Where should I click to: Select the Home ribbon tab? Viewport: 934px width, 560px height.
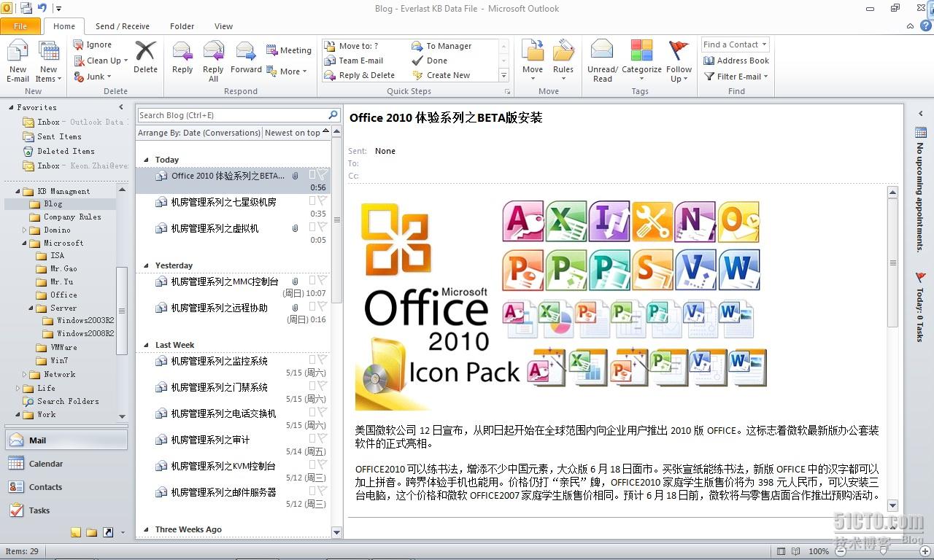[x=64, y=26]
